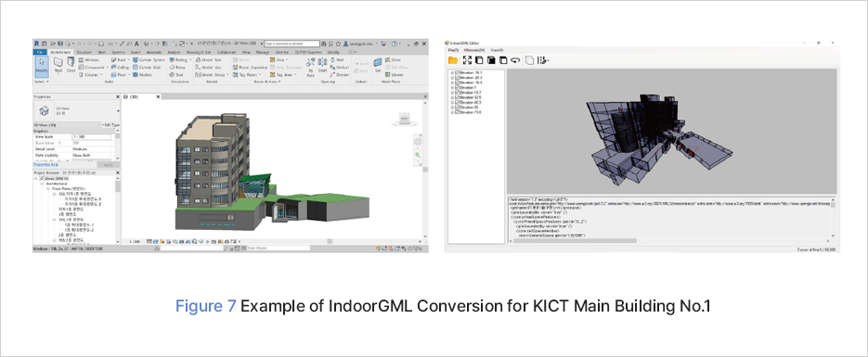Viewport: 868px width, 357px height.
Task: Toggle the Elevation 46.3 checkbox
Action: coord(458,102)
